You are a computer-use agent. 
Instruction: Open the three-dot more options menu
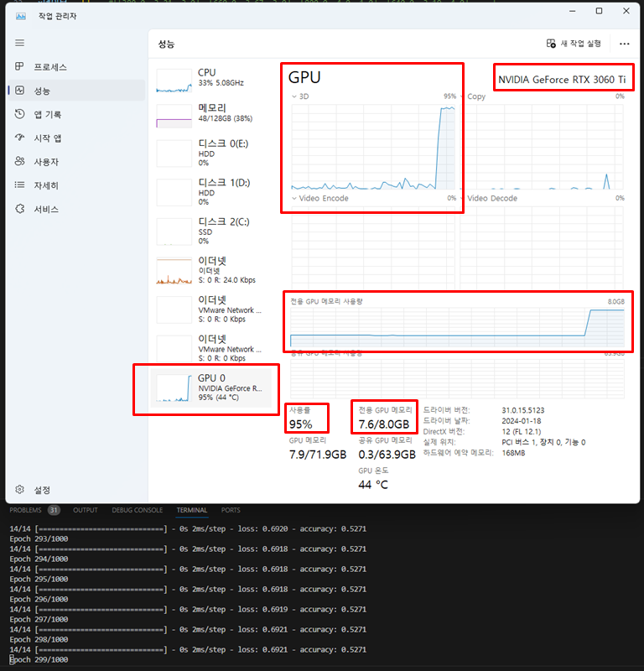pos(625,44)
